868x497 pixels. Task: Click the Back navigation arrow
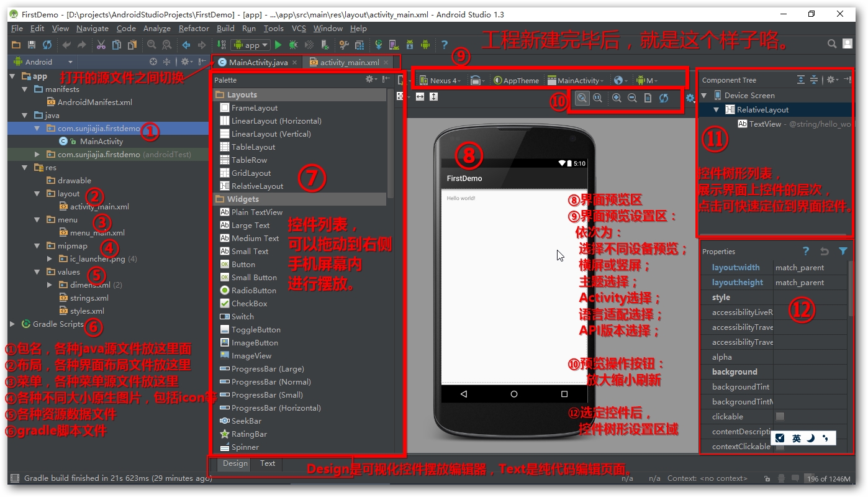[186, 45]
